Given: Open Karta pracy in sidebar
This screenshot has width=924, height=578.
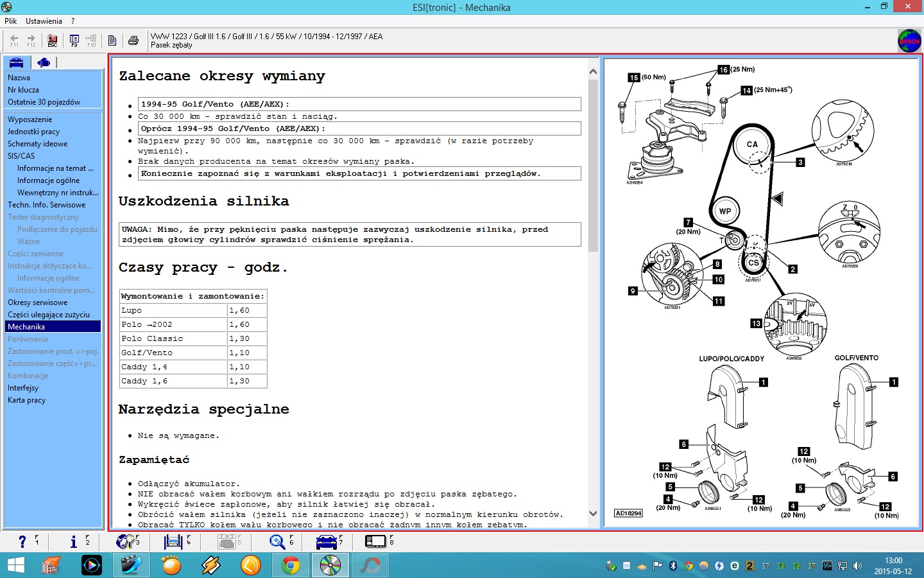Looking at the screenshot, I should coord(26,400).
